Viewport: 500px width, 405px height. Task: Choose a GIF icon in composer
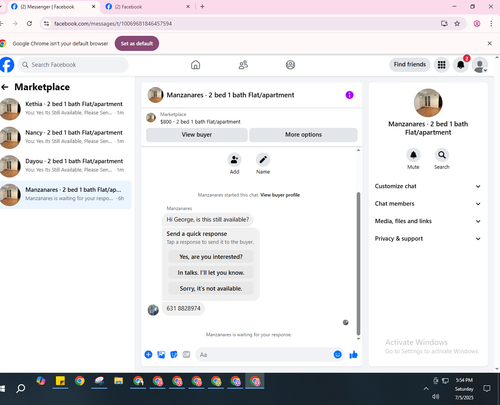[x=186, y=354]
